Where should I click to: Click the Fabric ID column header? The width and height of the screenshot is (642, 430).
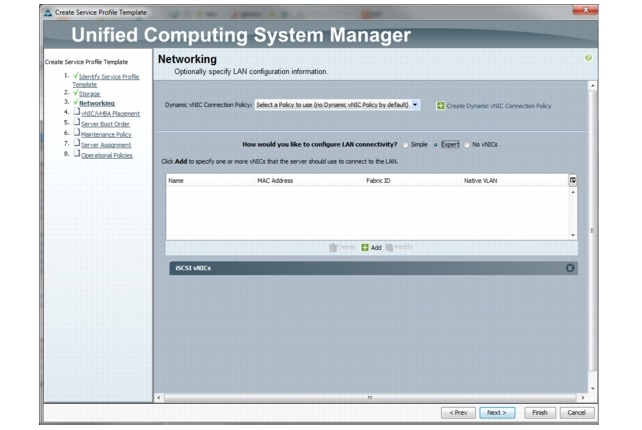(412, 181)
